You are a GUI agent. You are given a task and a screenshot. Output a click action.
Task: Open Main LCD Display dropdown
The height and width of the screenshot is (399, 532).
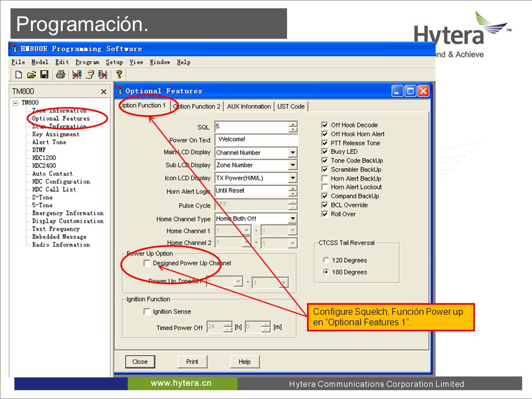(x=293, y=153)
